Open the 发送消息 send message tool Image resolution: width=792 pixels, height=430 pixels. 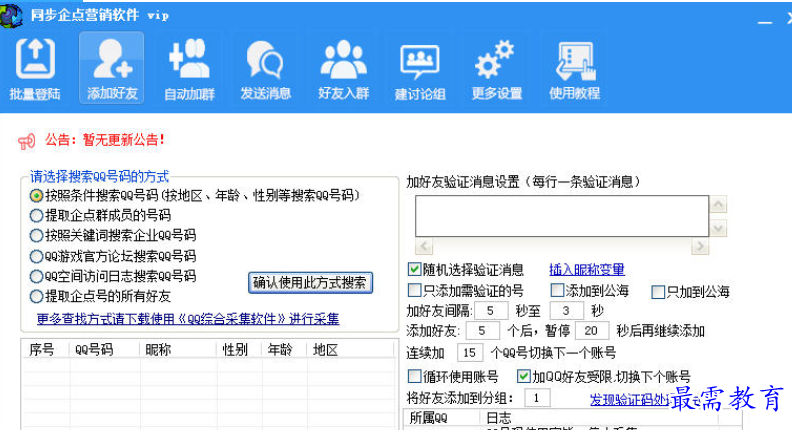click(266, 69)
